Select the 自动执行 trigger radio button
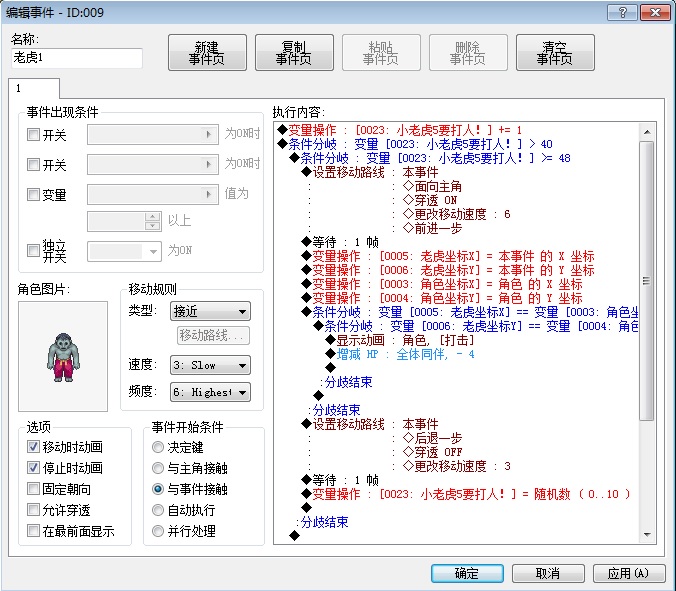This screenshot has height=591, width=676. point(158,510)
